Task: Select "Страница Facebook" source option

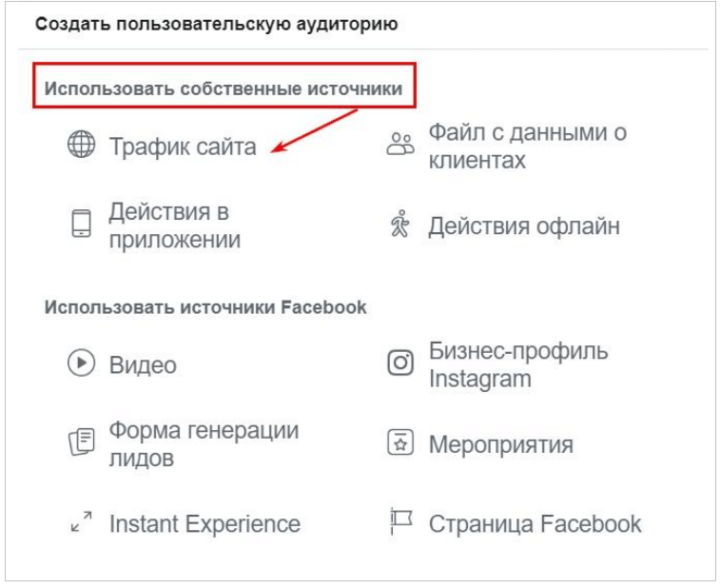Action: coord(535,523)
